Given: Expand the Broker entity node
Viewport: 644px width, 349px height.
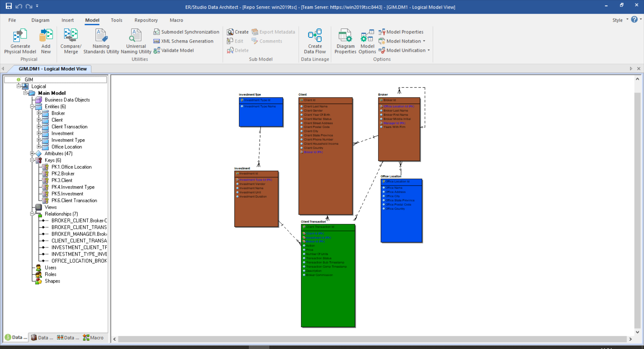Looking at the screenshot, I should coord(39,113).
